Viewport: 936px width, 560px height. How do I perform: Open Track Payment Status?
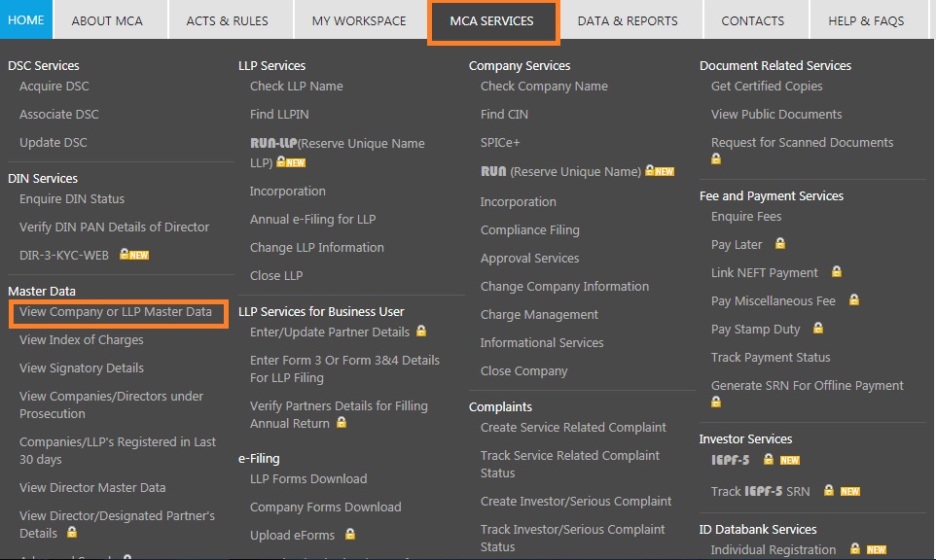click(771, 357)
